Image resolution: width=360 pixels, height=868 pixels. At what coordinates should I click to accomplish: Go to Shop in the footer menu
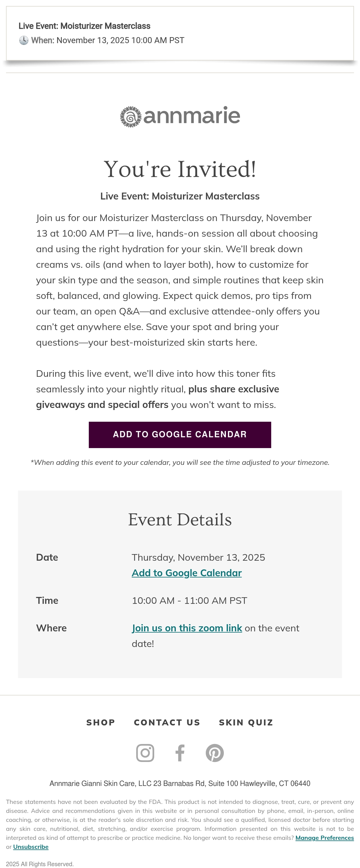click(100, 722)
